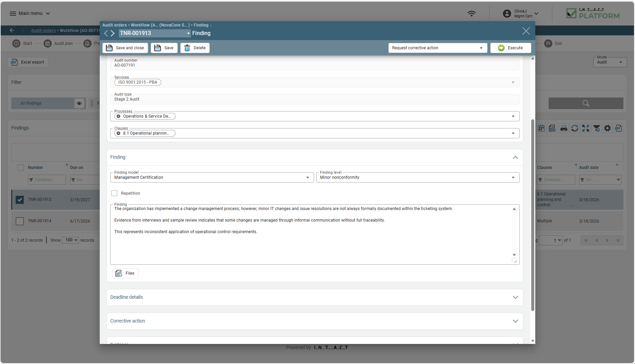Print the Findings list

[x=564, y=128]
